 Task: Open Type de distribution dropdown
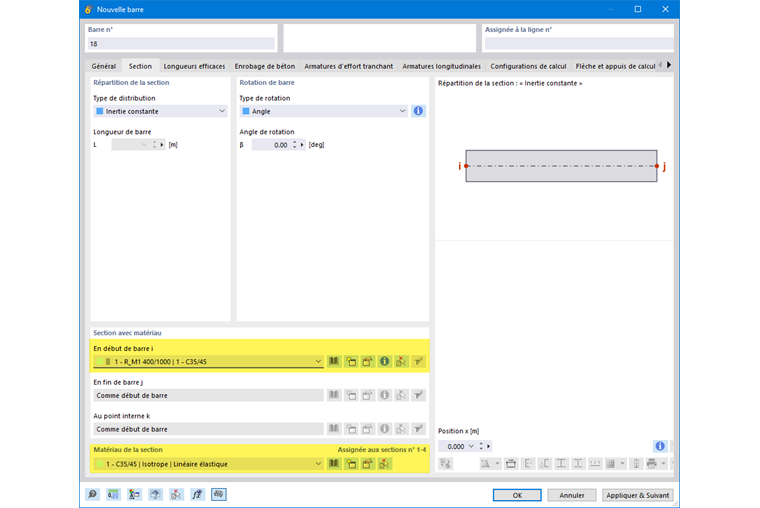222,111
